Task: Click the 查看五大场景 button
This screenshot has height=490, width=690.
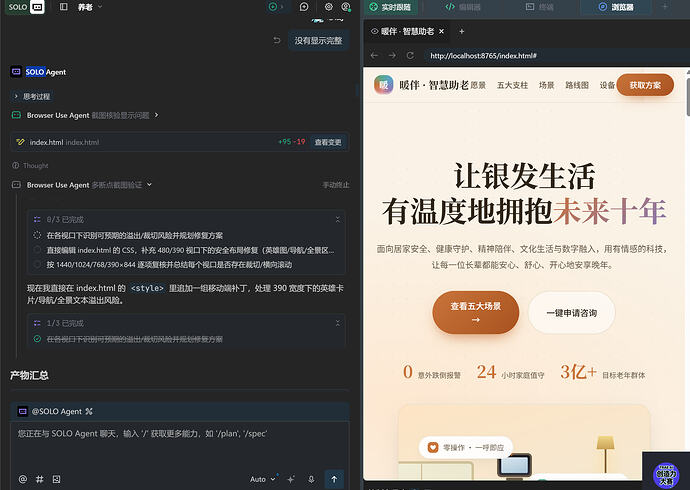Action: coord(476,312)
